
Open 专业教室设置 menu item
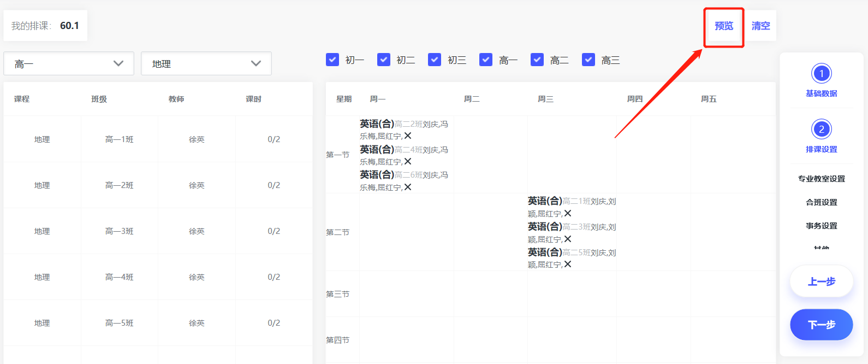(x=822, y=179)
